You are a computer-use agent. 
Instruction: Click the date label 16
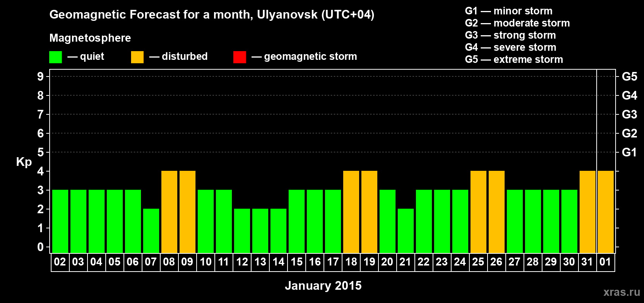pos(315,262)
